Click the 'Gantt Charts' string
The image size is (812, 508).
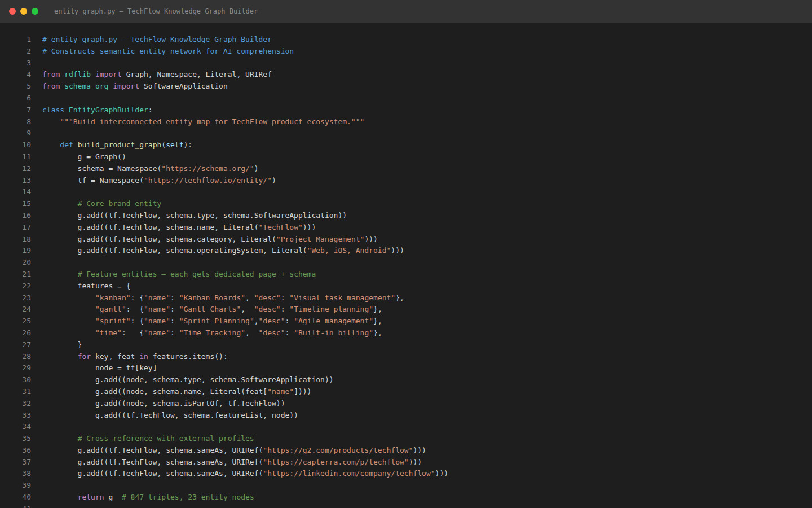(x=210, y=309)
